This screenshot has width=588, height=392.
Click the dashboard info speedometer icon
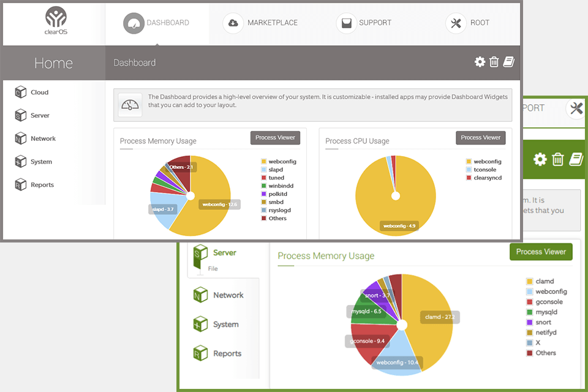click(130, 105)
